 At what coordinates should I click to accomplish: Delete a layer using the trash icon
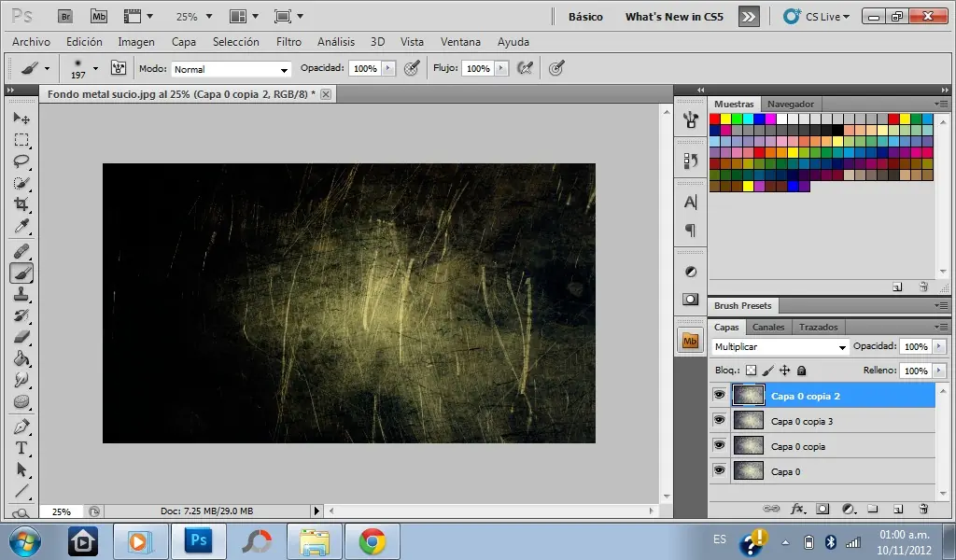923,509
